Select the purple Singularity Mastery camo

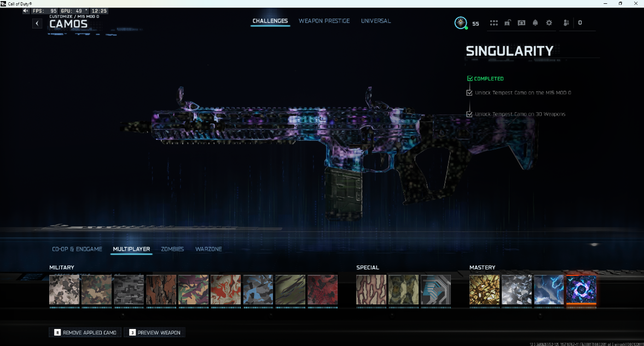(581, 290)
